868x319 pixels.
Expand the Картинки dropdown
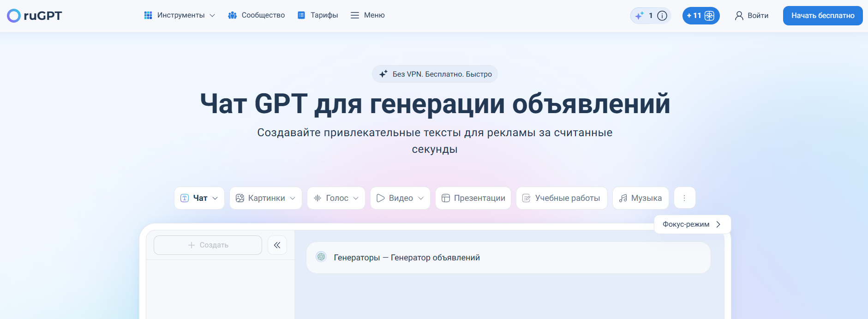coord(266,198)
